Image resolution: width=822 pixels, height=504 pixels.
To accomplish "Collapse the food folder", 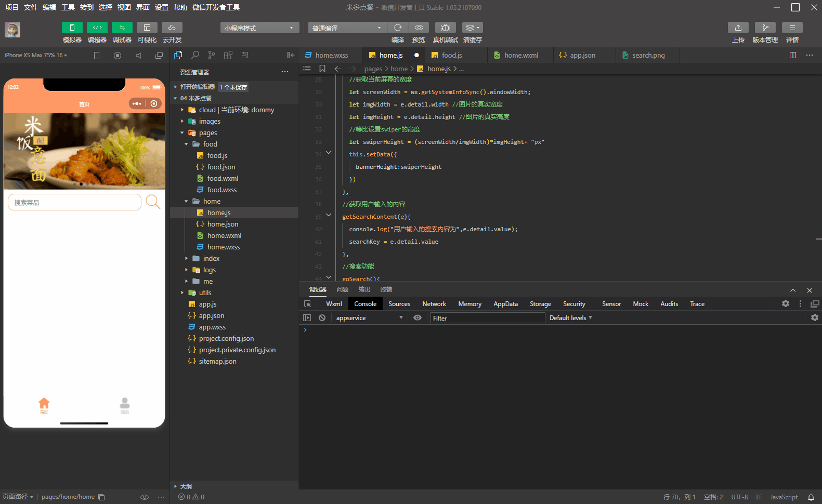I will tap(186, 144).
